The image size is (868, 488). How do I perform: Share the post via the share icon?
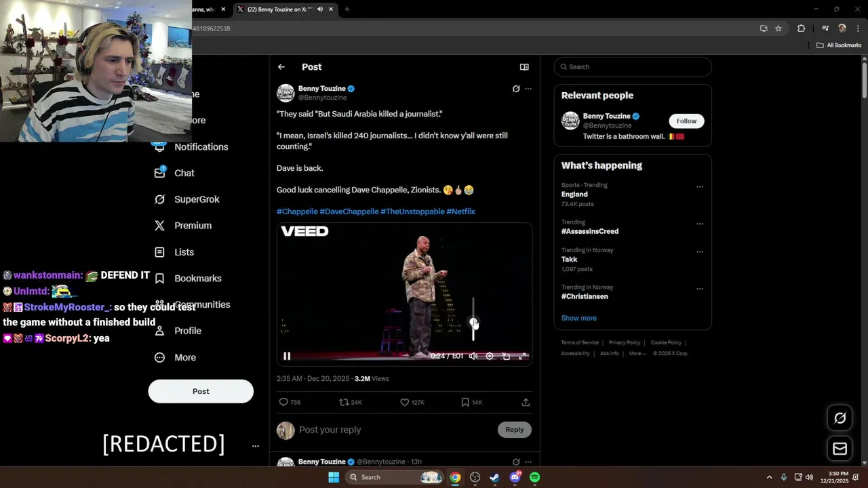(526, 402)
